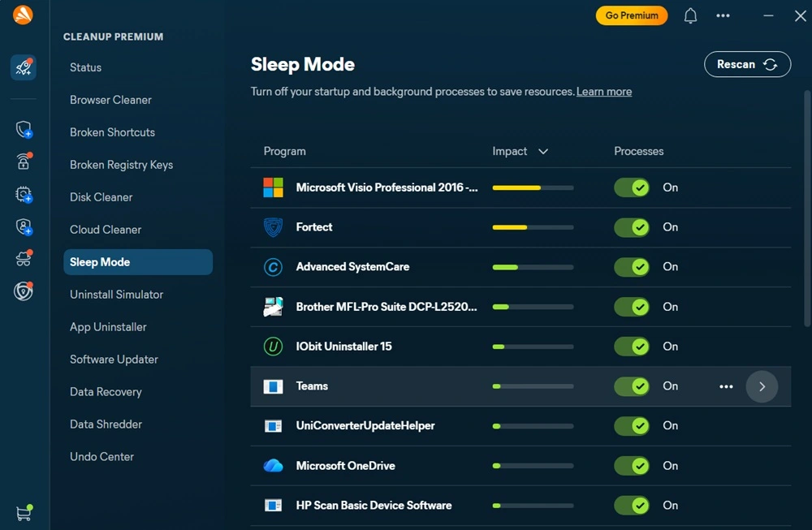Click the Rescan button

pos(747,64)
